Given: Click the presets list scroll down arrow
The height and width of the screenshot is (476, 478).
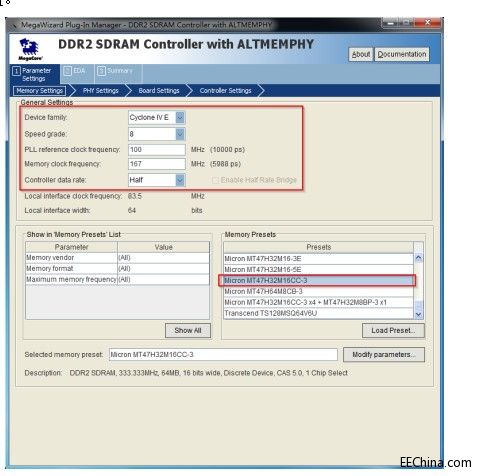Looking at the screenshot, I should coord(419,314).
